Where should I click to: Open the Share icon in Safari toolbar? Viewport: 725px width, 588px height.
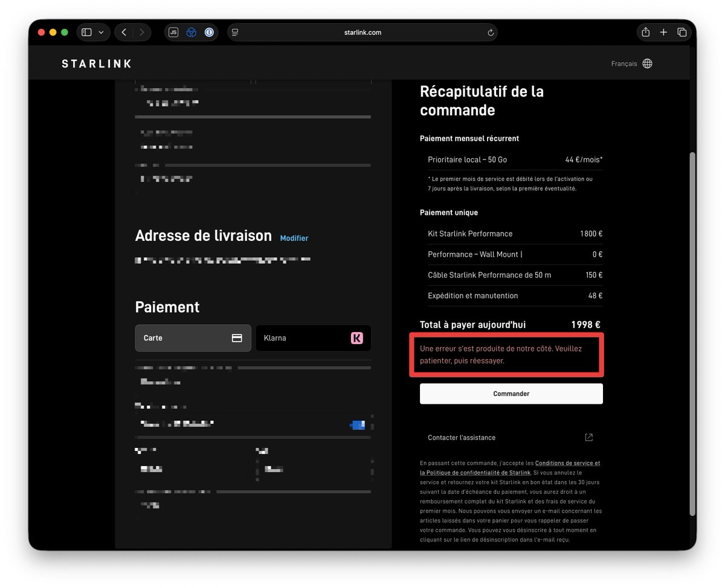click(646, 33)
